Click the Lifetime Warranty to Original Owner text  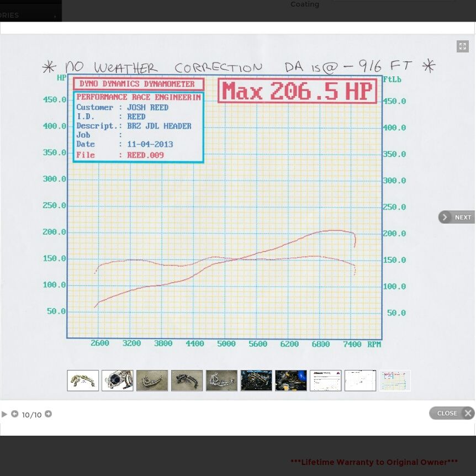374,462
